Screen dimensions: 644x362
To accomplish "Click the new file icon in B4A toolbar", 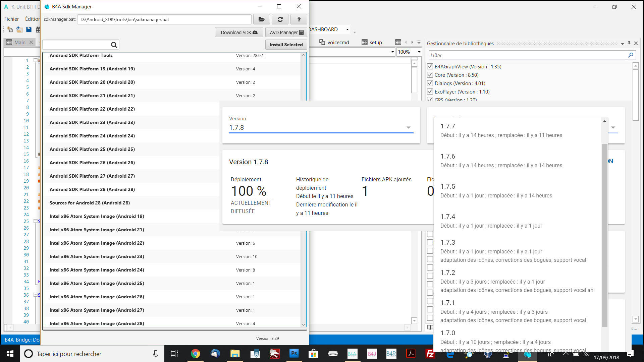I will tap(10, 29).
